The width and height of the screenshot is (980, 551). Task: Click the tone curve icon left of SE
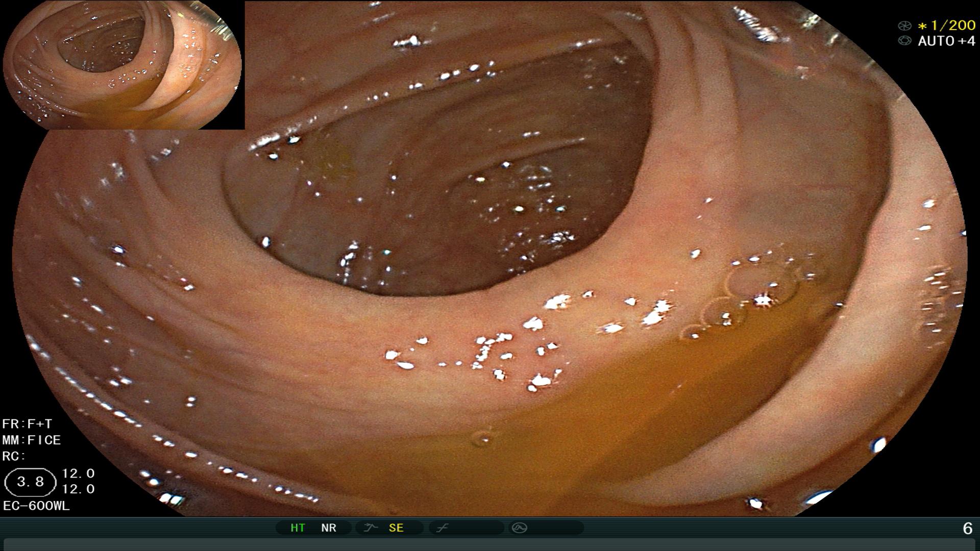(371, 528)
